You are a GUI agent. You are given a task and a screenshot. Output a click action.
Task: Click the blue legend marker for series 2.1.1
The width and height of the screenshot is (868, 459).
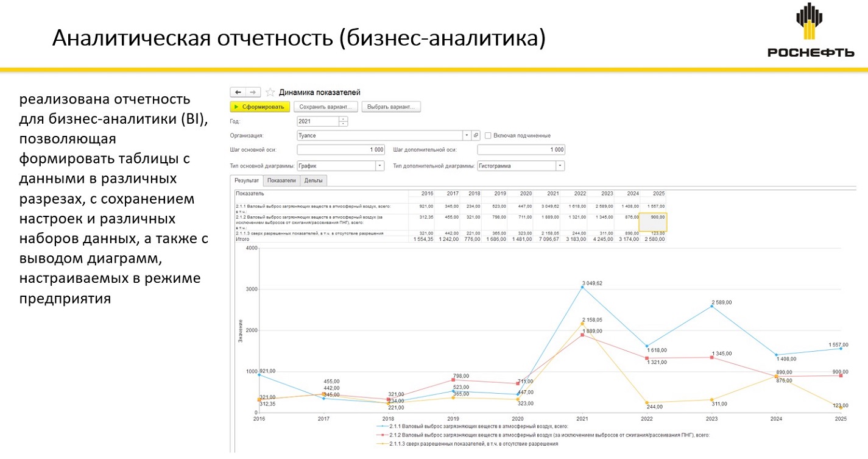pos(379,427)
